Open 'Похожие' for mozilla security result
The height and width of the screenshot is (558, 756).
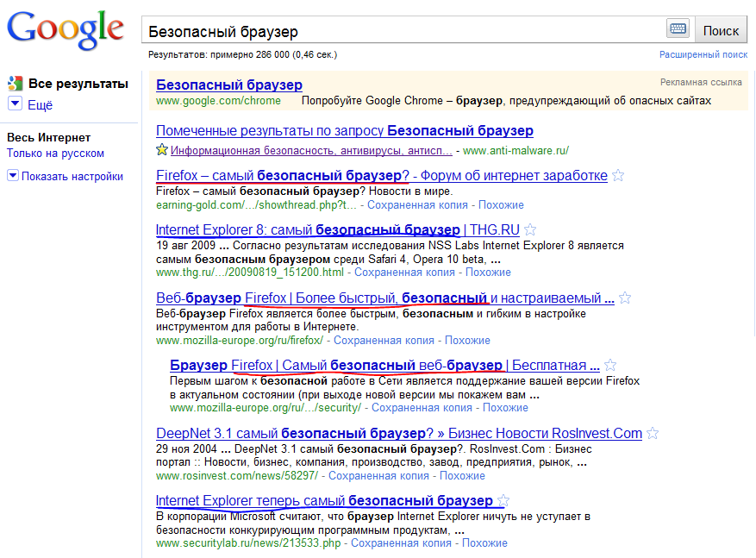[x=505, y=408]
